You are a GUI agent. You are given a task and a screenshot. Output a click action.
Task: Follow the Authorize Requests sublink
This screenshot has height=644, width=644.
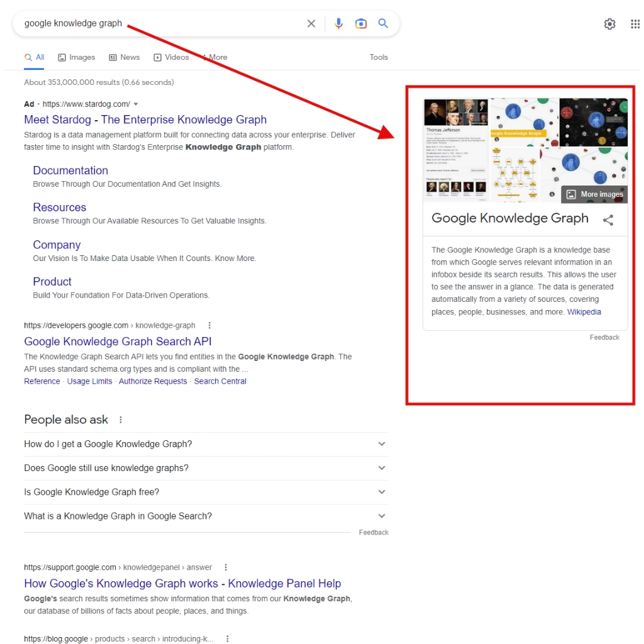coord(153,381)
